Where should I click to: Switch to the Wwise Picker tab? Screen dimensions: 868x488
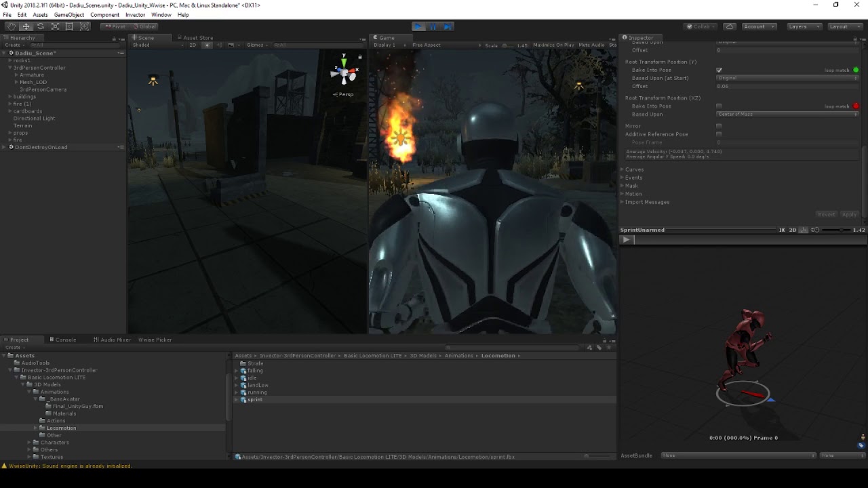tap(155, 340)
